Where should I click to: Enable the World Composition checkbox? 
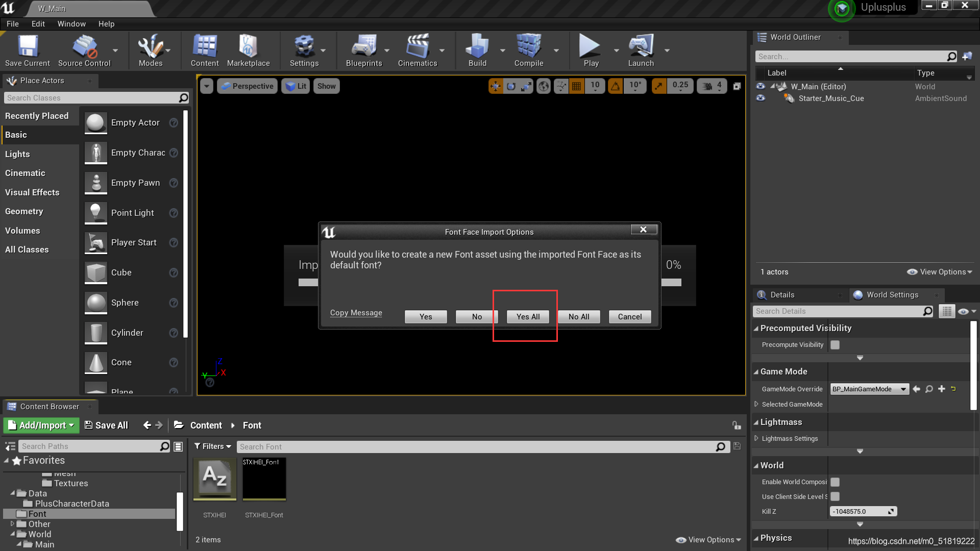(835, 482)
